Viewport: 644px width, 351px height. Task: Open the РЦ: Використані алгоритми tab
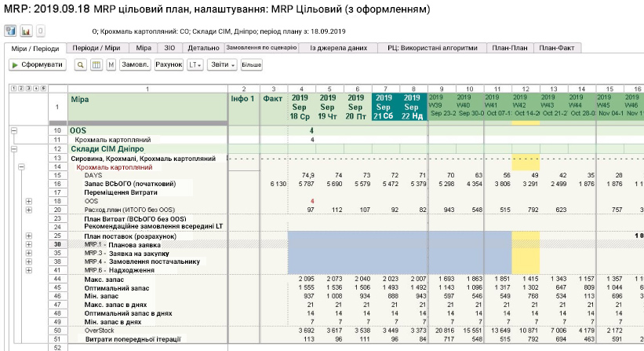tap(432, 48)
